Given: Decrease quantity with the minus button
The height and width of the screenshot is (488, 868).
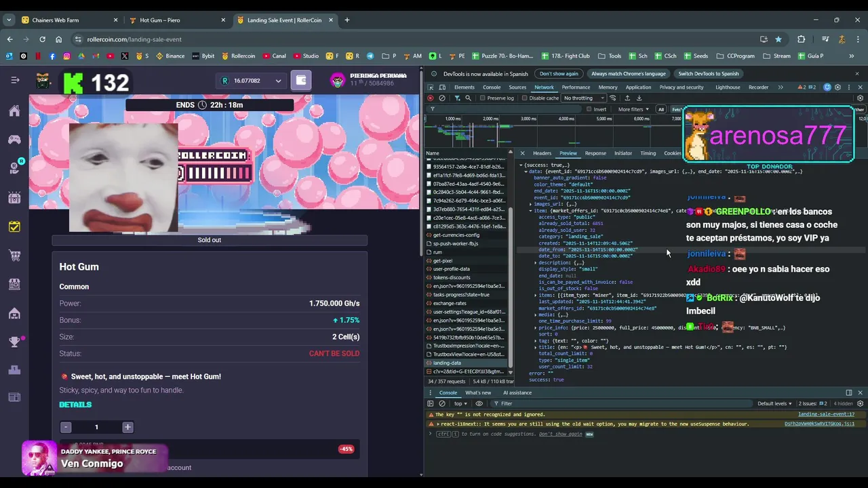Looking at the screenshot, I should tap(66, 427).
